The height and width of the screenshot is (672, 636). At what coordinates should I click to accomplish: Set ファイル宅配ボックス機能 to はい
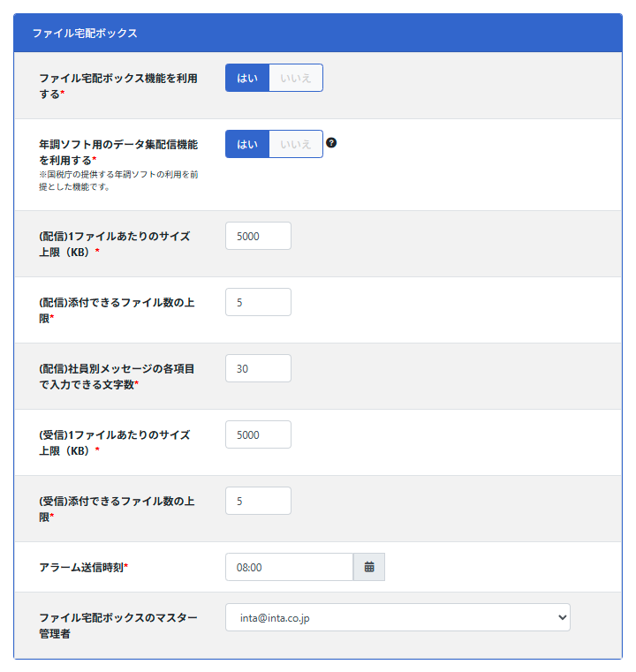click(247, 78)
